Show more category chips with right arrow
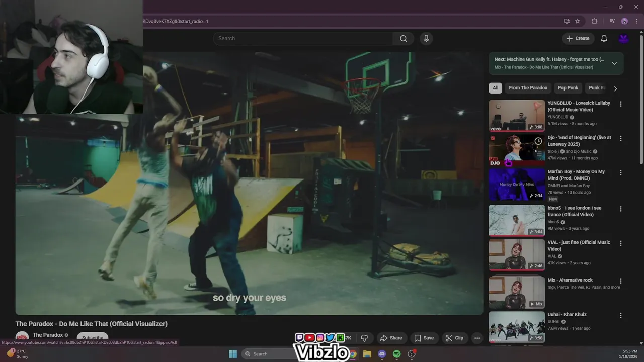This screenshot has height=362, width=644. point(615,88)
